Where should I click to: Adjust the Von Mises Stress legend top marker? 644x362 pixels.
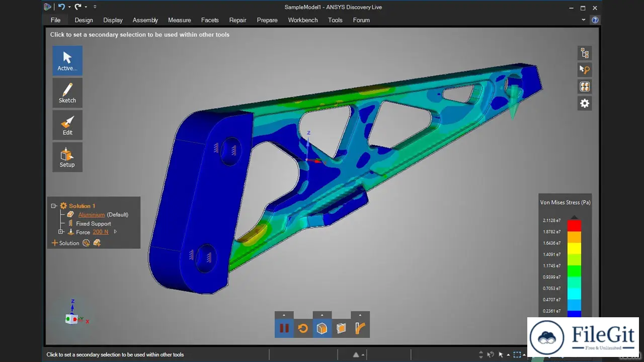[x=575, y=217]
